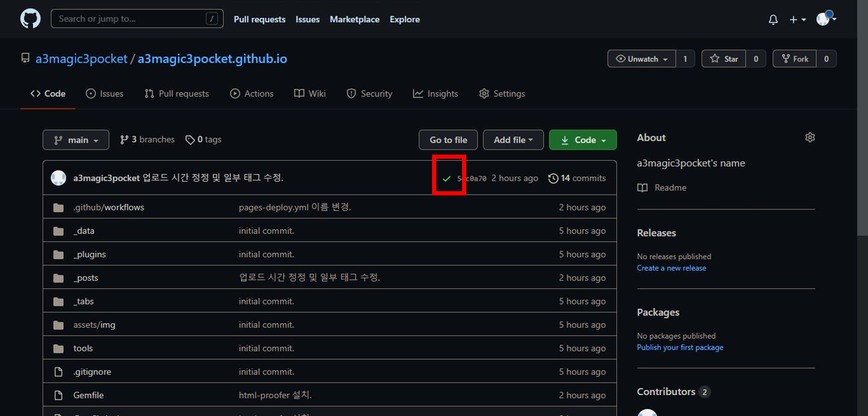Expand the Add file dropdown
868x416 pixels.
[x=513, y=140]
